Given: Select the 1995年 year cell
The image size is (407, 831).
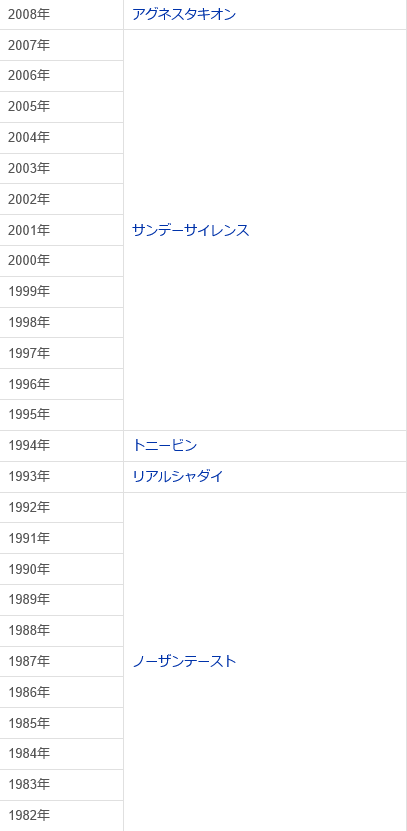Looking at the screenshot, I should coord(61,414).
